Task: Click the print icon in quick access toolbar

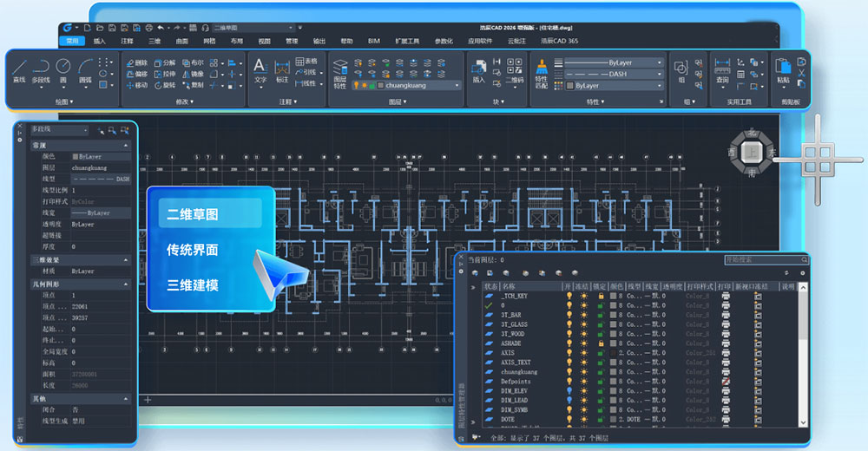Action: 148,28
